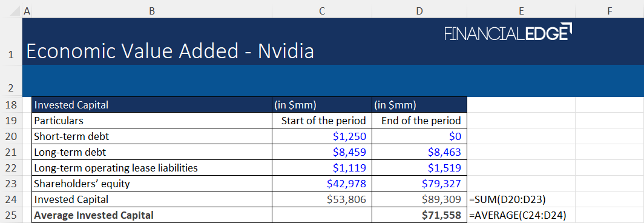The image size is (644, 223).
Task: Select the End of the period header cell
Action: pos(419,121)
